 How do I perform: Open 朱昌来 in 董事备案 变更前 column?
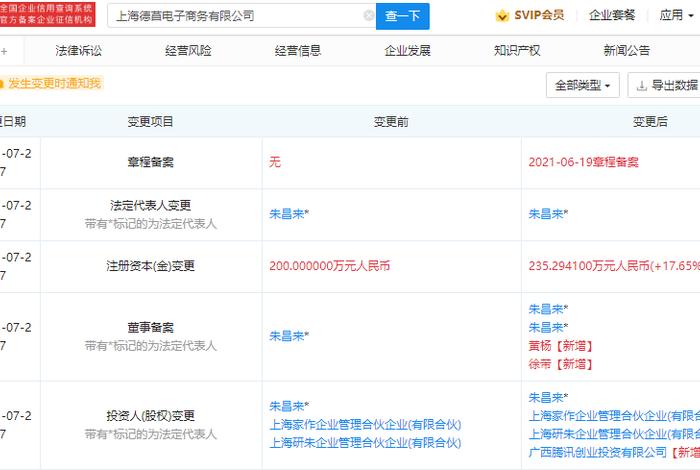(289, 336)
